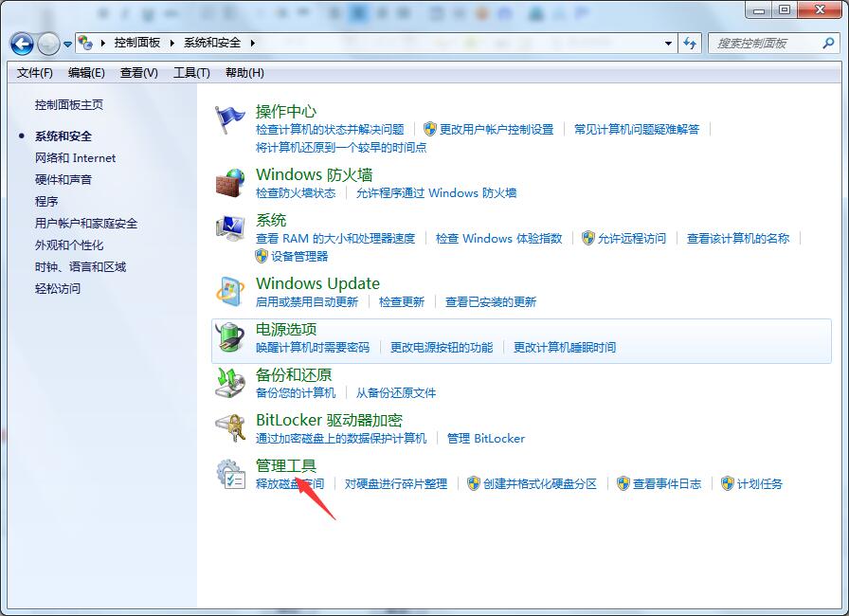Expand the address bar history dropdown
Image resolution: width=849 pixels, height=616 pixels.
click(x=668, y=44)
